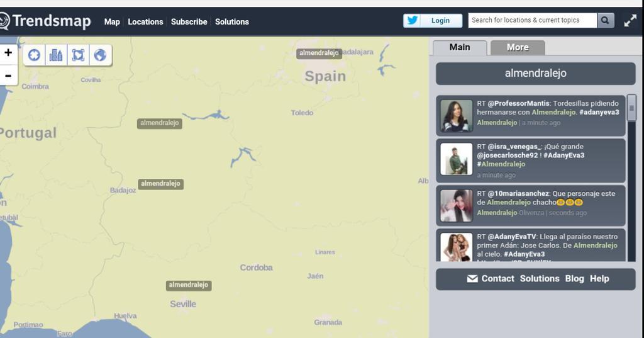Click the search magnifier button

606,20
